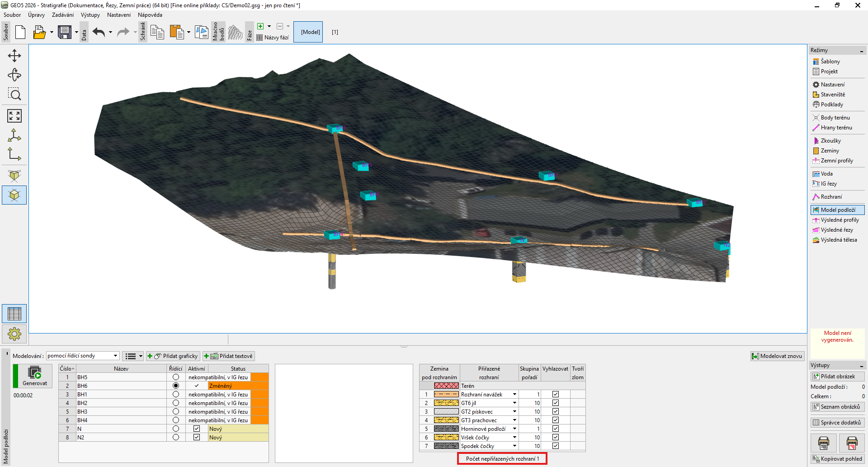
Task: Expand the GT2 pískovec interface dropdown
Action: [x=514, y=411]
